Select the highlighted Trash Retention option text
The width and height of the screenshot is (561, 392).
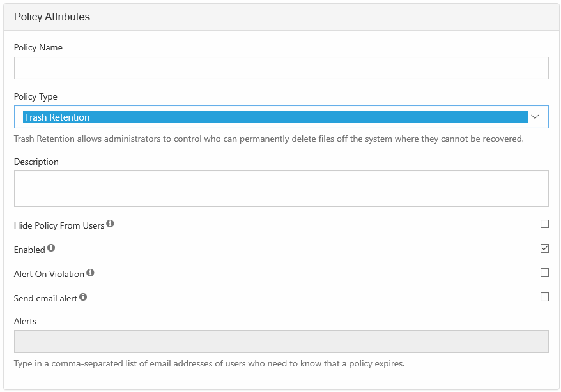tap(57, 117)
